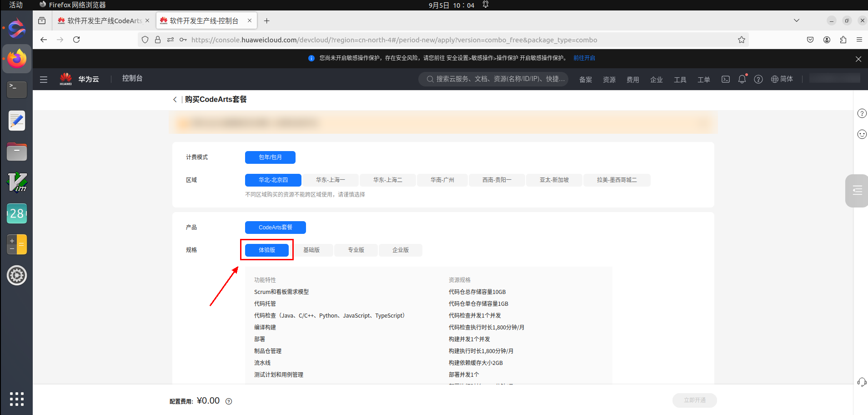Image resolution: width=868 pixels, height=415 pixels.
Task: Click the configuration fee help icon
Action: pyautogui.click(x=229, y=401)
